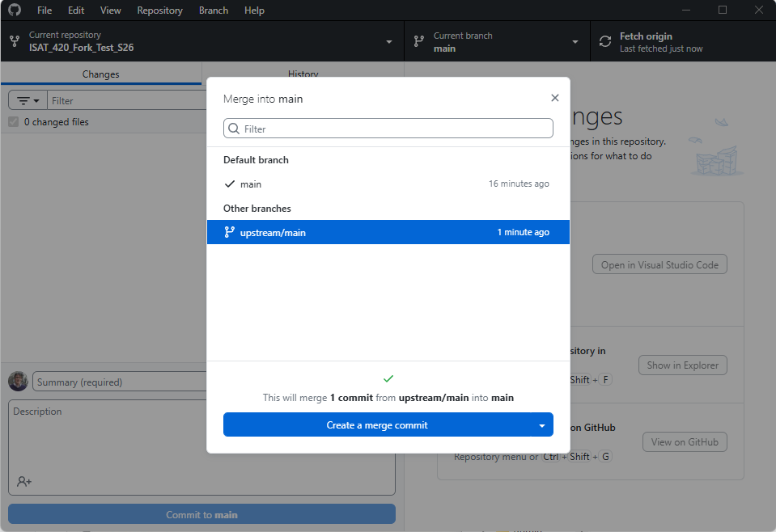Open the Current repository dropdown

[201, 42]
